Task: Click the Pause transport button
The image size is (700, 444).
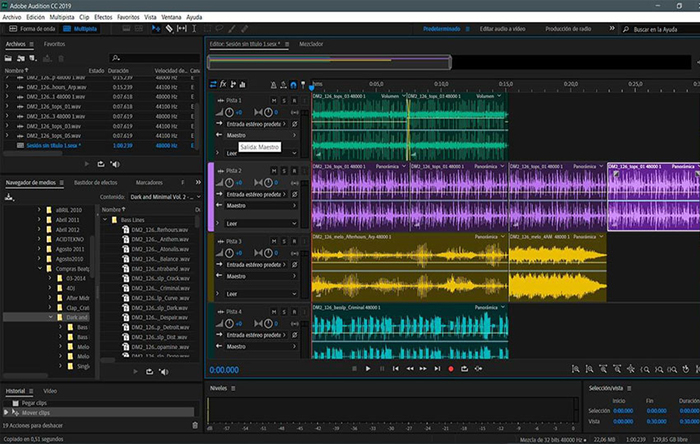Action: tap(382, 369)
